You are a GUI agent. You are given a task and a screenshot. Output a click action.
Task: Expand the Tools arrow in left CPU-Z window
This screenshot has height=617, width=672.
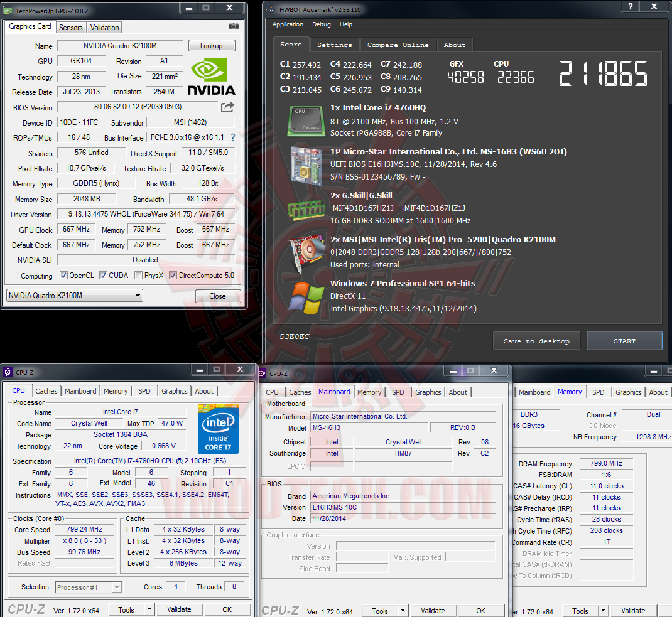pyautogui.click(x=149, y=609)
